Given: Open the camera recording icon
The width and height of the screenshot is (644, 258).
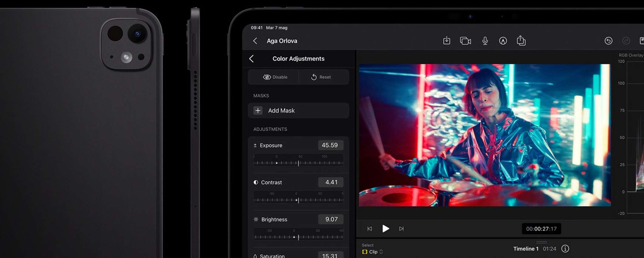Looking at the screenshot, I should pyautogui.click(x=465, y=41).
